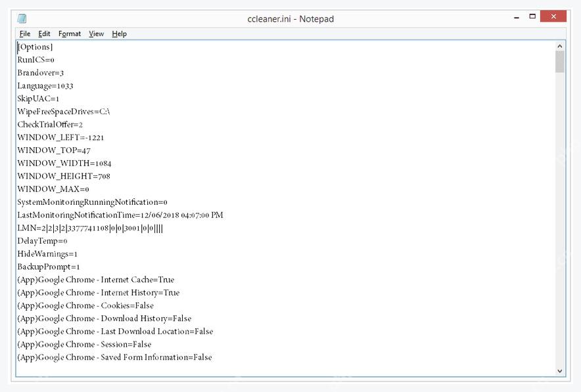
Task: Click the DelayTemp=0 line
Action: [x=42, y=241]
